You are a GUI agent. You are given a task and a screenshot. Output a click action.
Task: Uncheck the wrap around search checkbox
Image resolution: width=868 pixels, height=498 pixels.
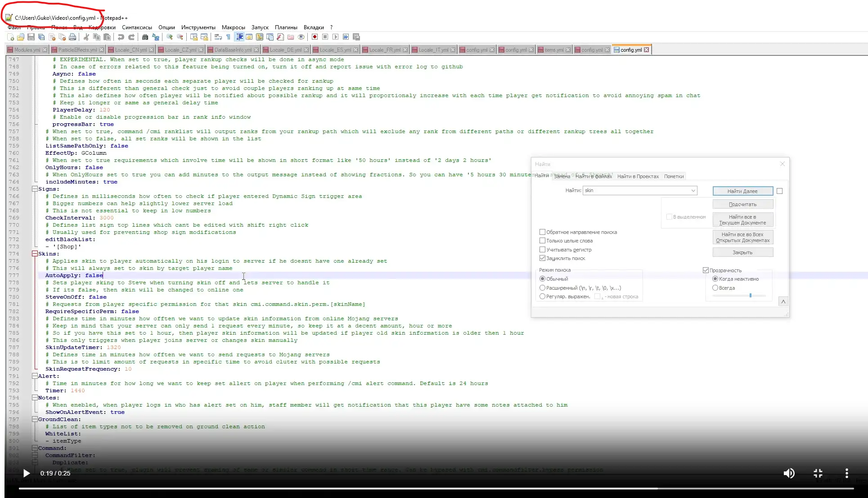click(542, 258)
